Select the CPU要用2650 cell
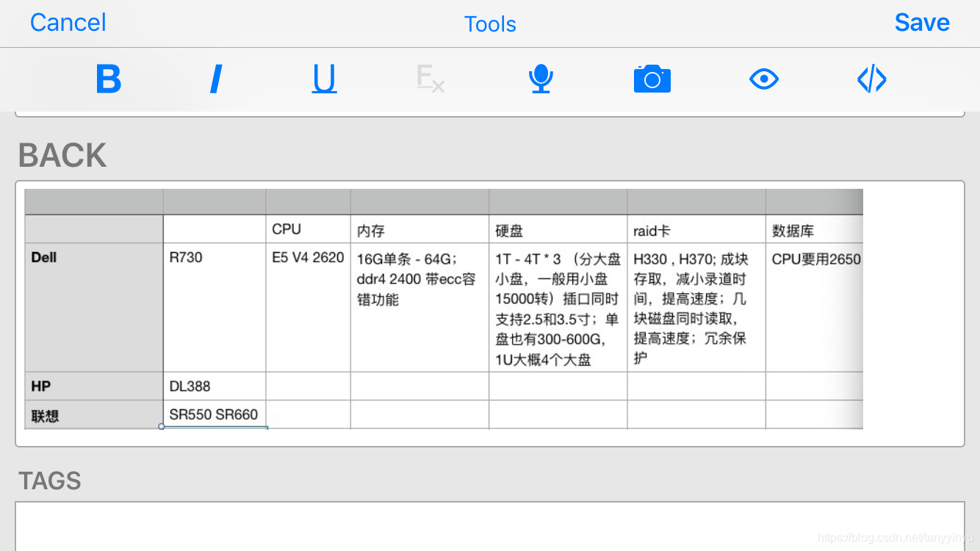 coord(814,308)
